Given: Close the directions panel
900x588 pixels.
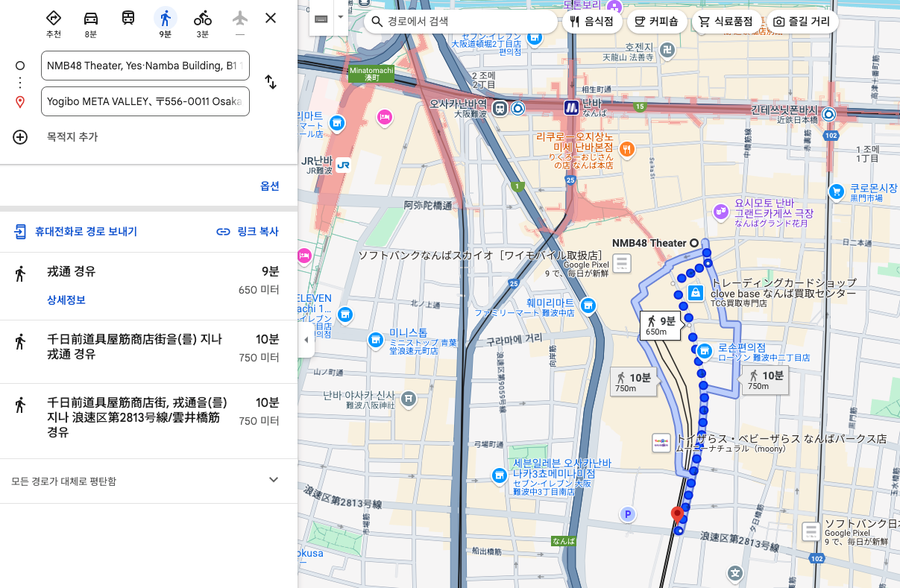Looking at the screenshot, I should tap(271, 18).
